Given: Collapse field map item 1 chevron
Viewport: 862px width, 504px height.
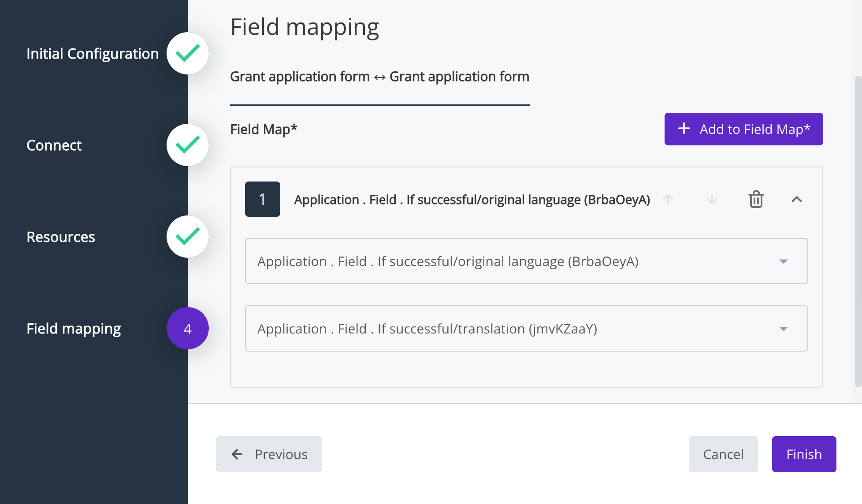Looking at the screenshot, I should 796,200.
